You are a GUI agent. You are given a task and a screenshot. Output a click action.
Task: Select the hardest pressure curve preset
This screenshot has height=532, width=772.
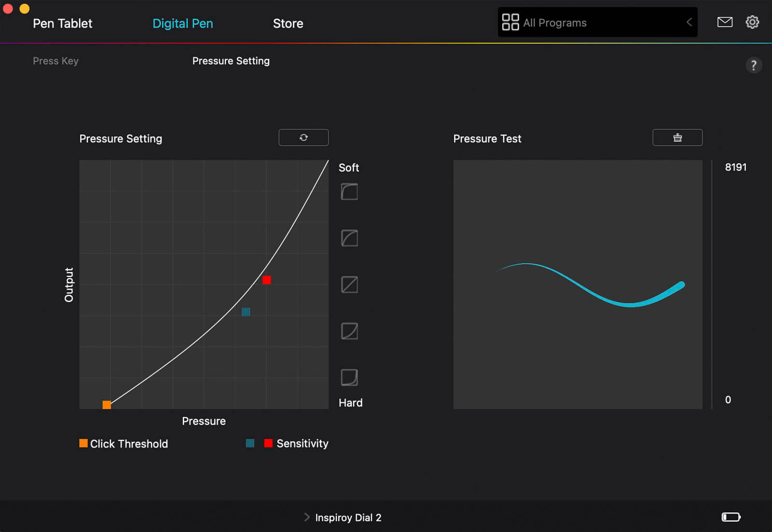(x=349, y=377)
